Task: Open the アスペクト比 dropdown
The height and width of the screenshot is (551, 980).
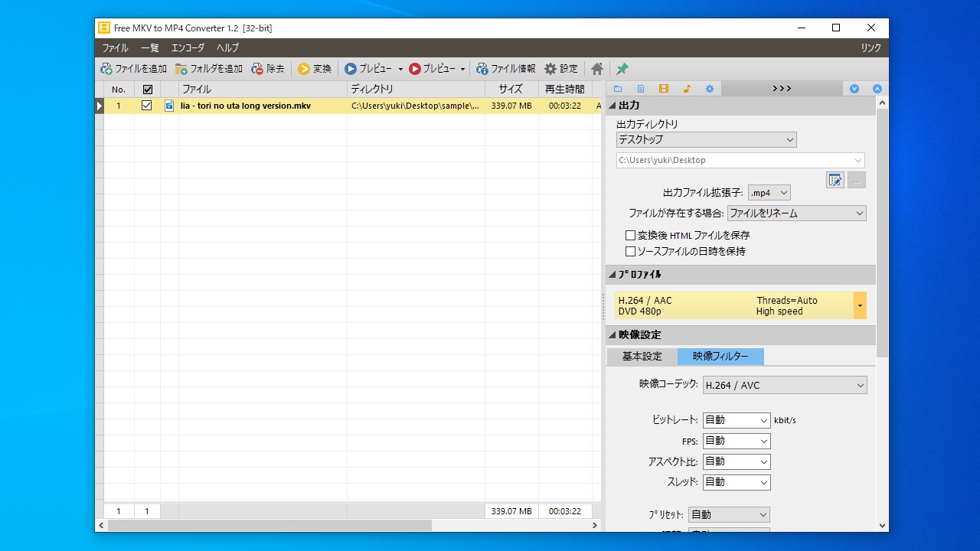Action: (737, 461)
